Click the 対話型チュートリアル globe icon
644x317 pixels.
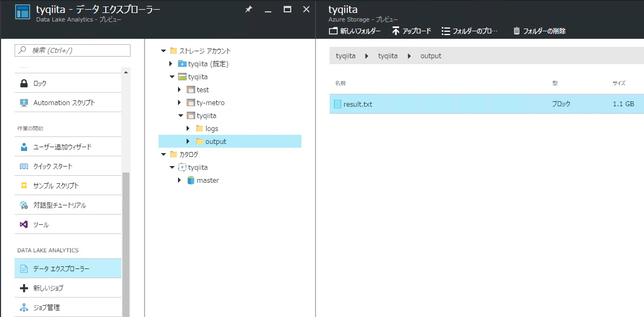tap(24, 205)
